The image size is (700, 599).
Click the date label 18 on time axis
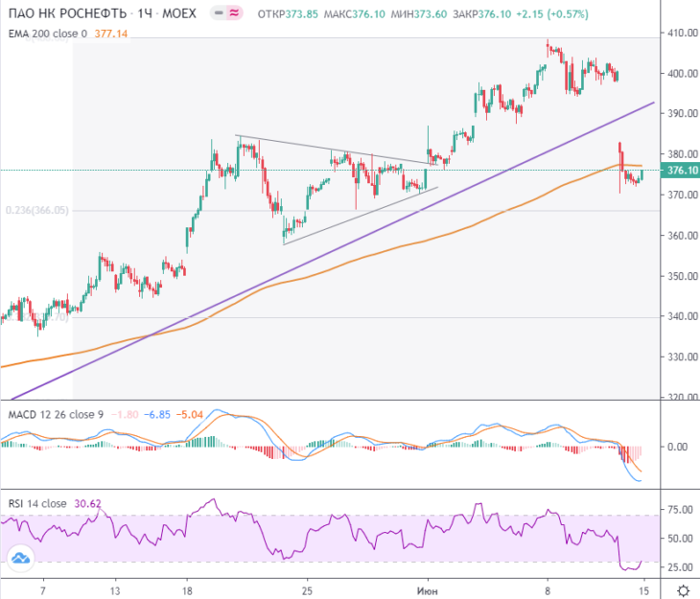pyautogui.click(x=187, y=591)
